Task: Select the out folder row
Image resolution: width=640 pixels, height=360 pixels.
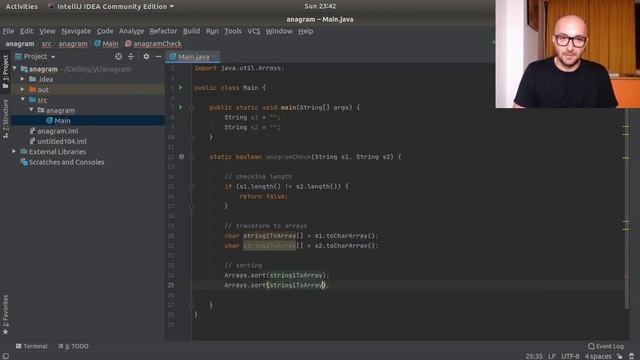Action: click(x=88, y=89)
